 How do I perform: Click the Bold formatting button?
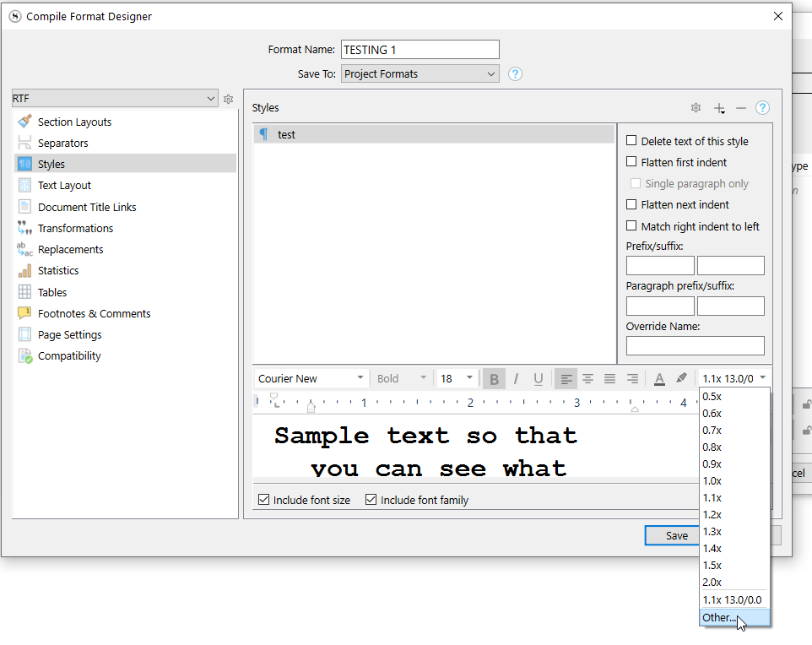coord(494,379)
